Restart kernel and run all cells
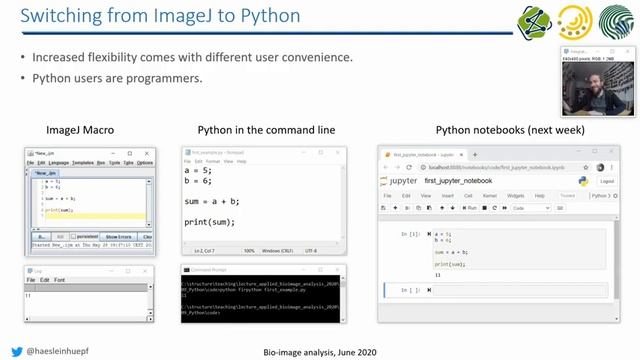This screenshot has height=360, width=640. pos(505,208)
